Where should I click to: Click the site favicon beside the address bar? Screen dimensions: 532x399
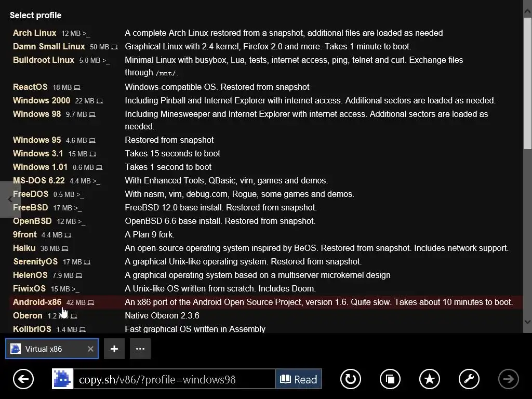click(x=62, y=379)
